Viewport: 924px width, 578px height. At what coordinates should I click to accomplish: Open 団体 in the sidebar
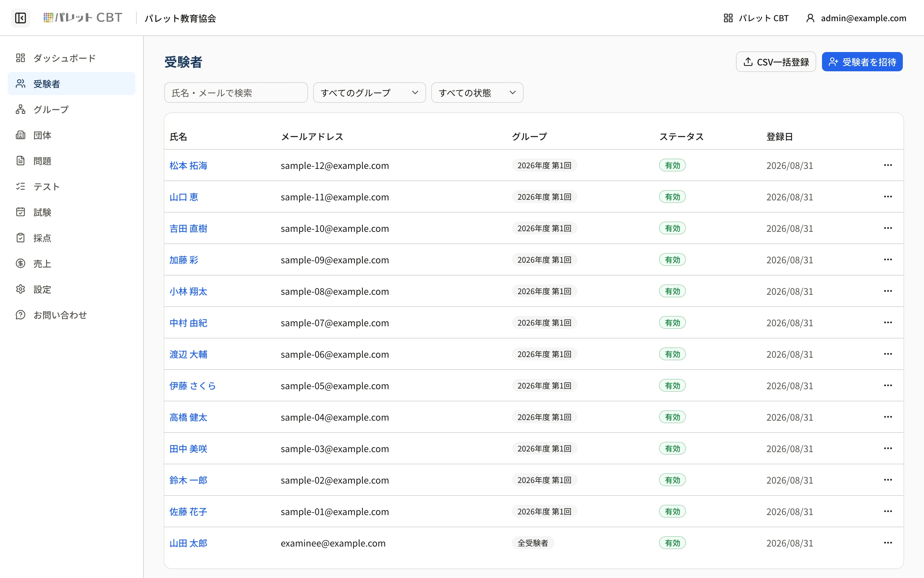tap(72, 135)
